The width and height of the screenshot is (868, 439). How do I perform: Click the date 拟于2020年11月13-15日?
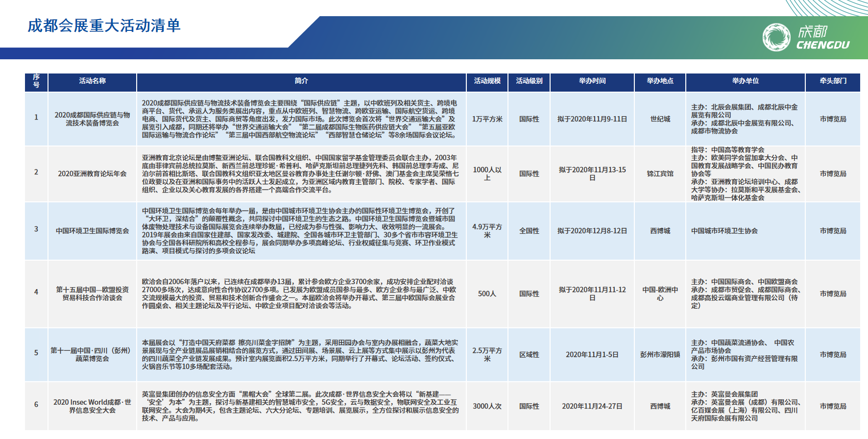coord(592,173)
